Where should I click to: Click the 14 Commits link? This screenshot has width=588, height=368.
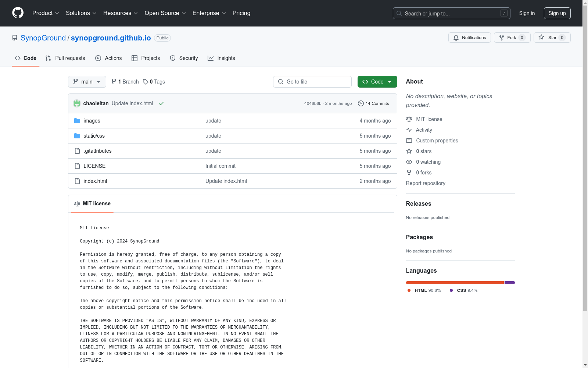click(373, 103)
